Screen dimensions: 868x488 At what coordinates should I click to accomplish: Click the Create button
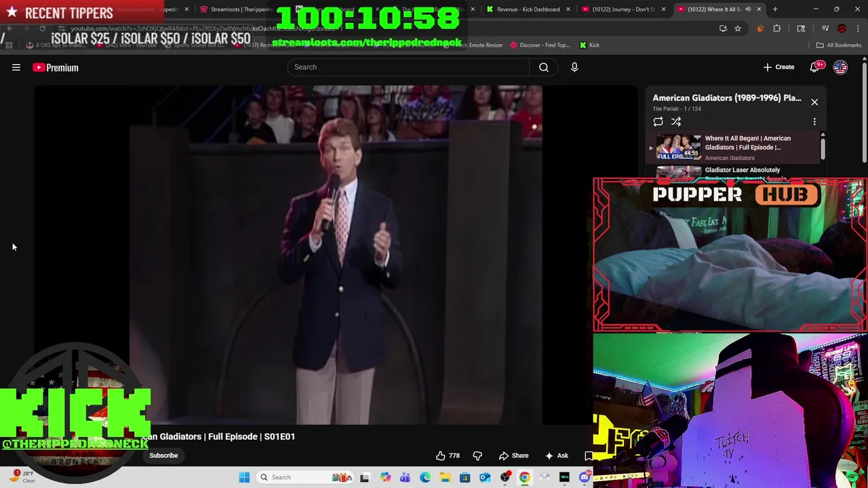tap(778, 67)
